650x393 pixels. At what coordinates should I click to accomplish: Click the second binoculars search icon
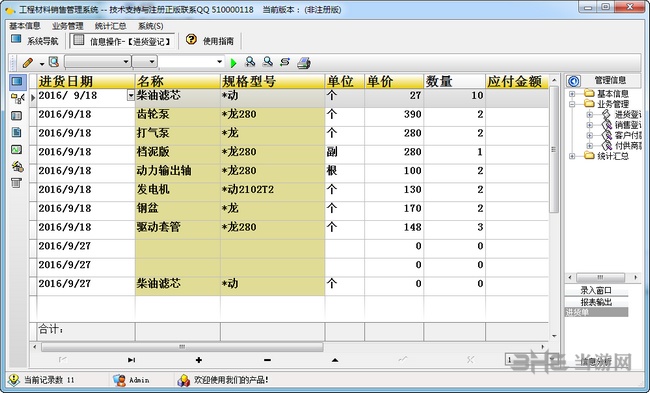click(x=268, y=62)
